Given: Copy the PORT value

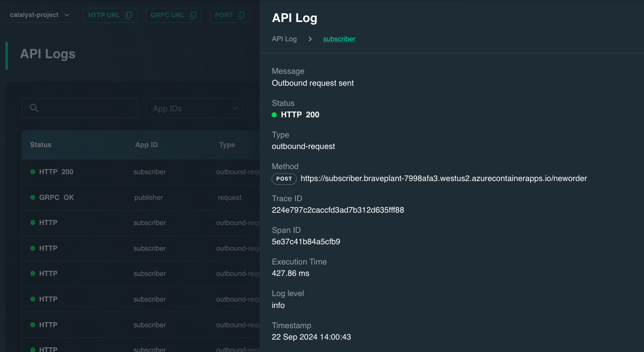Looking at the screenshot, I should point(230,15).
